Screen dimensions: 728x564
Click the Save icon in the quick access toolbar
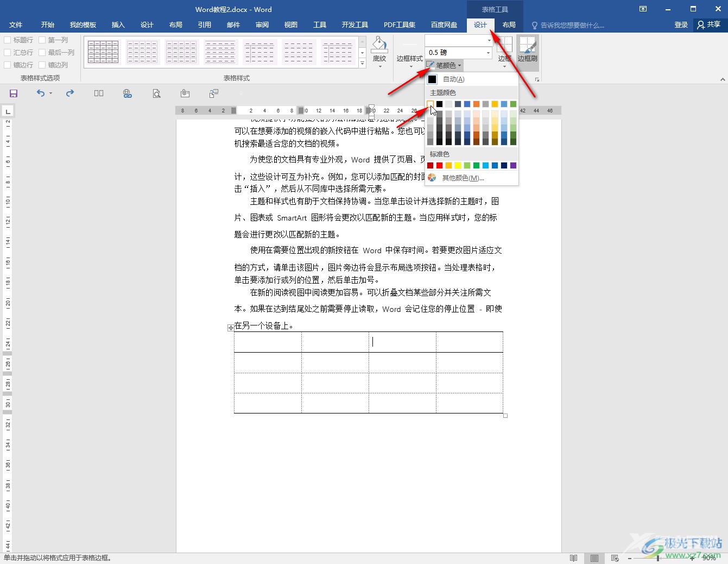tap(14, 93)
